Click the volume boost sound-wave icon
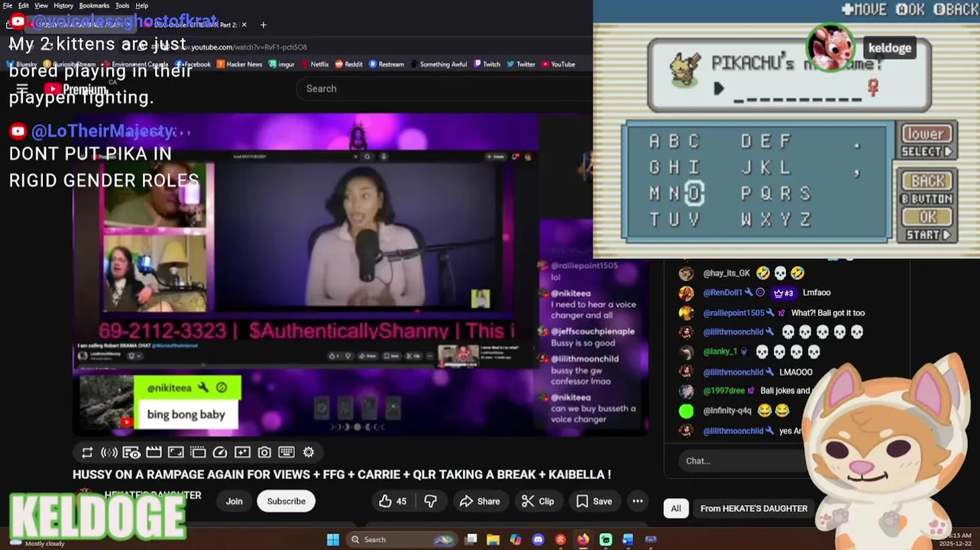 coord(109,452)
